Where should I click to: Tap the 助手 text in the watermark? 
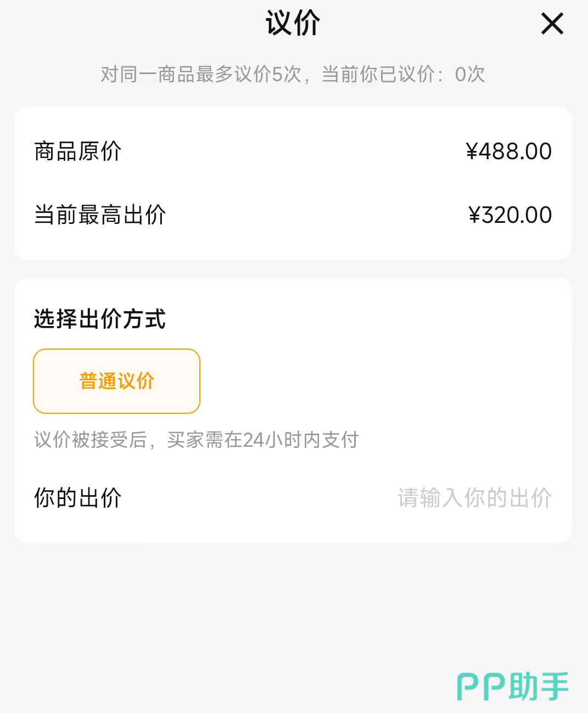539,687
